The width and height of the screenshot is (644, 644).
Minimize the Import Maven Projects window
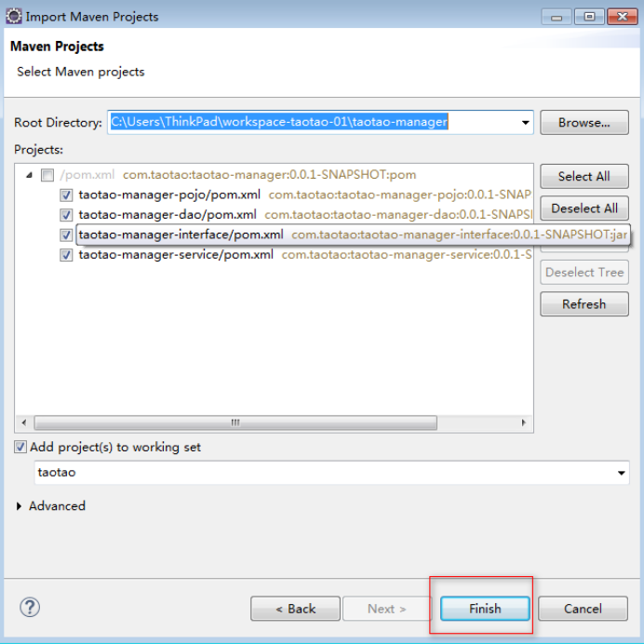557,18
